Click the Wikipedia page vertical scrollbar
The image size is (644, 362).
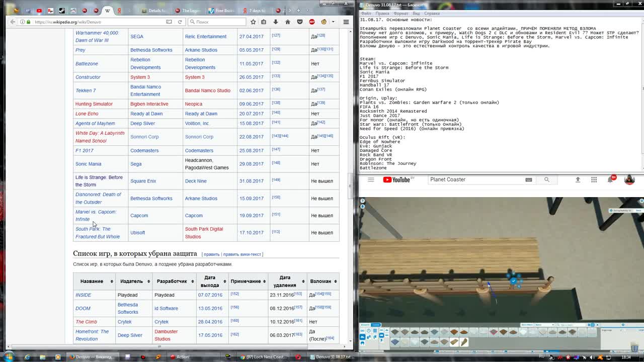(351, 187)
